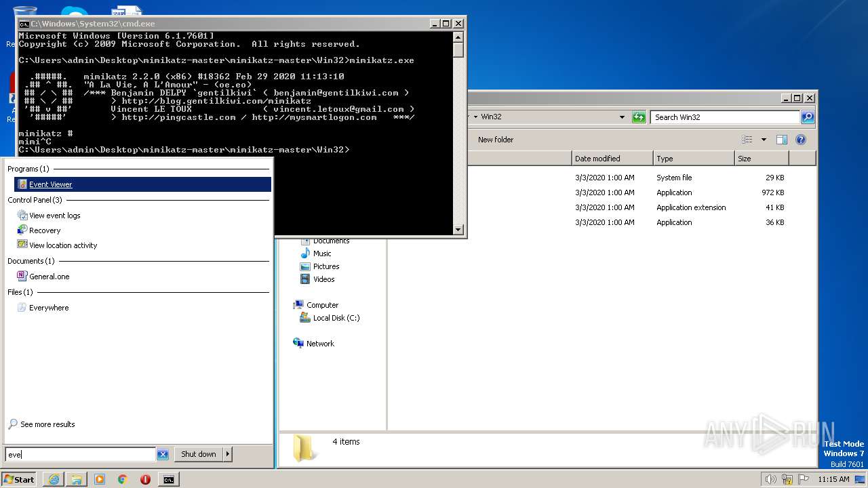868x488 pixels.
Task: Click the cmd window scroll down arrow
Action: coord(458,230)
